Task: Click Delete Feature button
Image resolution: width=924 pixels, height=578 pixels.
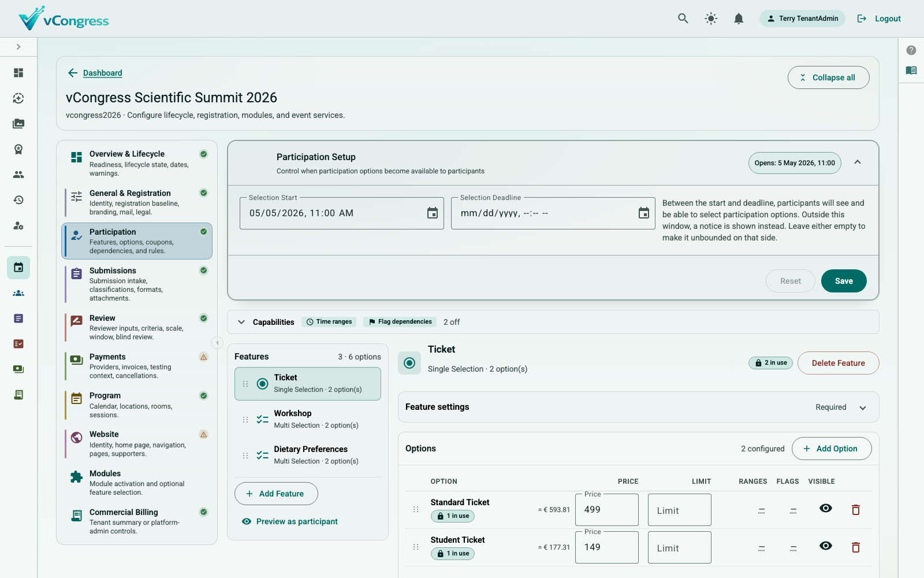Action: point(839,363)
